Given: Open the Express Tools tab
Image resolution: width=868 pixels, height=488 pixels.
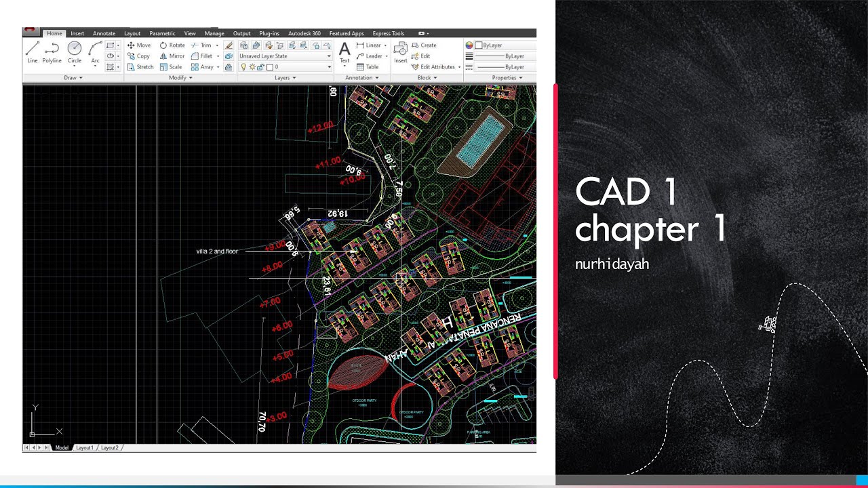Looking at the screenshot, I should tap(388, 33).
